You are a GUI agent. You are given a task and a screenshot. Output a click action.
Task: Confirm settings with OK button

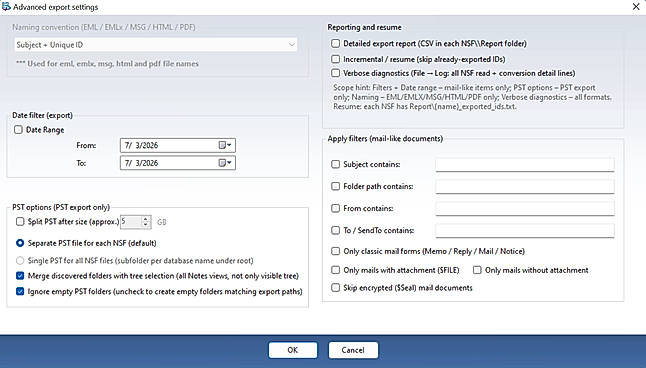(293, 350)
